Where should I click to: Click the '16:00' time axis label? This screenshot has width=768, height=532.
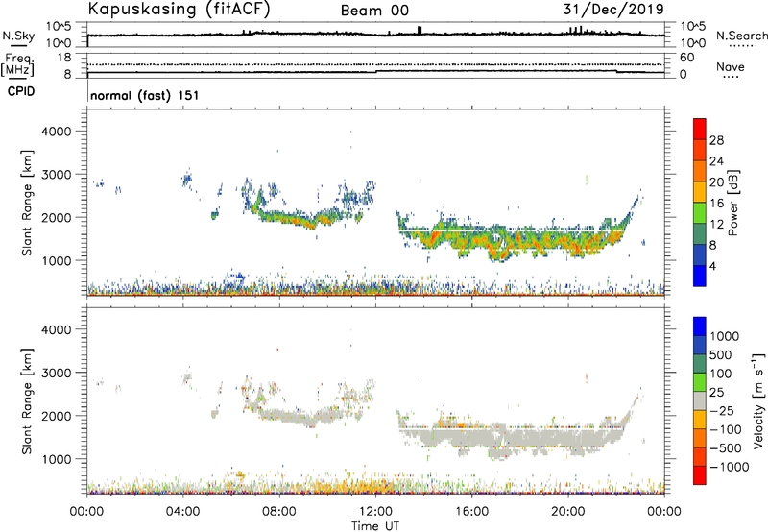click(x=471, y=512)
